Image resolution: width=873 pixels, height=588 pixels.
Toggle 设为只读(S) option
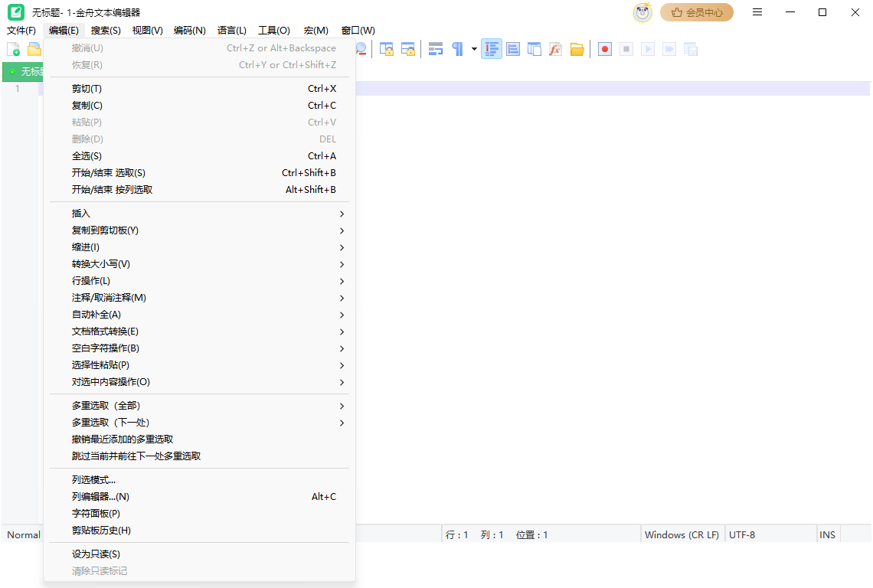(x=199, y=554)
